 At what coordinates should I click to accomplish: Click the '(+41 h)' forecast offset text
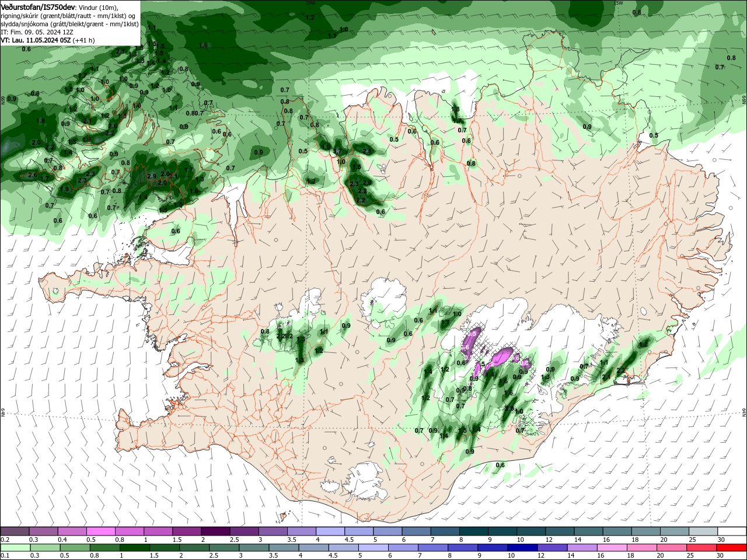click(x=84, y=40)
